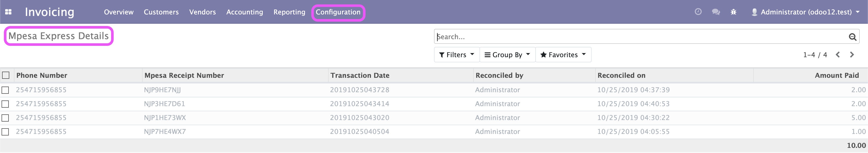Open the Favorites dropdown
Viewport: 868px width, 153px height.
click(x=563, y=54)
